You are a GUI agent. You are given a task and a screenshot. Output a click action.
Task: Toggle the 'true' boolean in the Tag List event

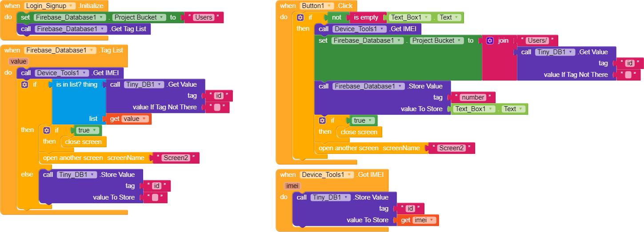88,130
